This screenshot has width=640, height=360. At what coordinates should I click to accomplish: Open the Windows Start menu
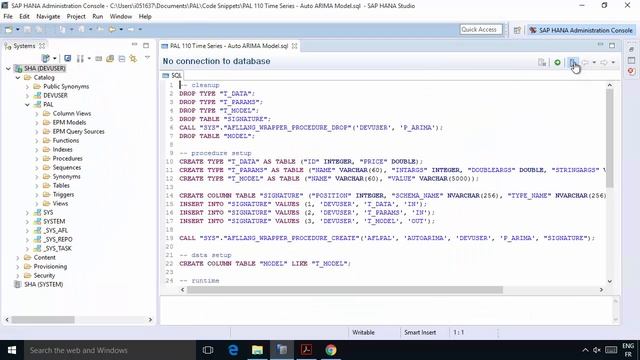pos(12,350)
